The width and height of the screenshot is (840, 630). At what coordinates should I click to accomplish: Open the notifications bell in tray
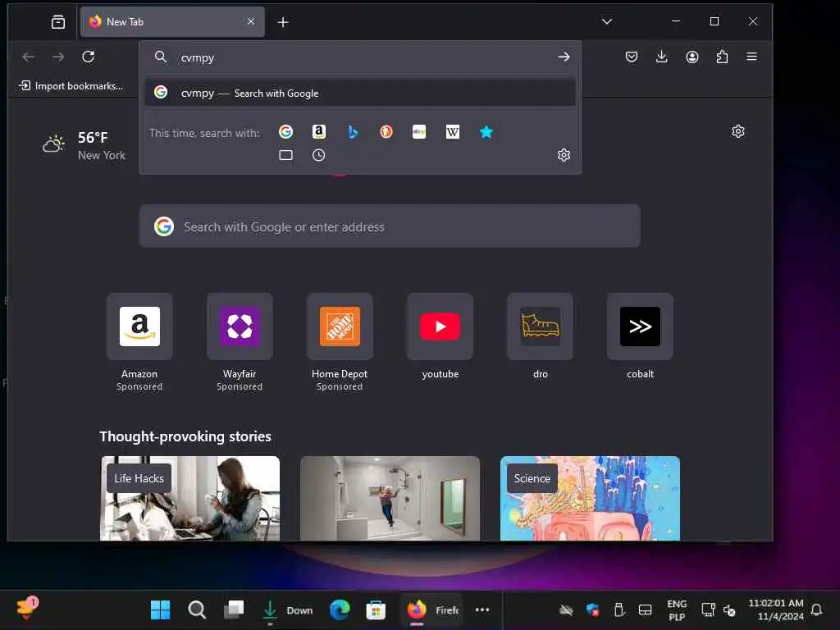(x=816, y=609)
